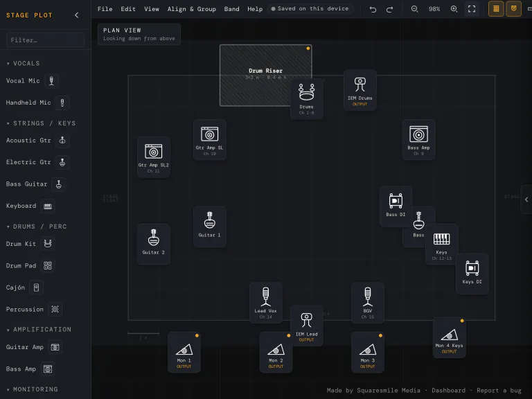The width and height of the screenshot is (532, 399).
Task: Collapse the Stage Plot sidebar
Action: pyautogui.click(x=77, y=15)
